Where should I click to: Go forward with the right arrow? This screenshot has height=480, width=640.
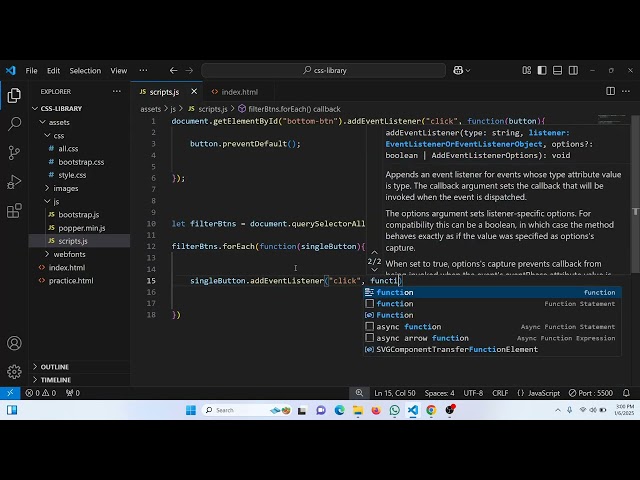click(189, 70)
